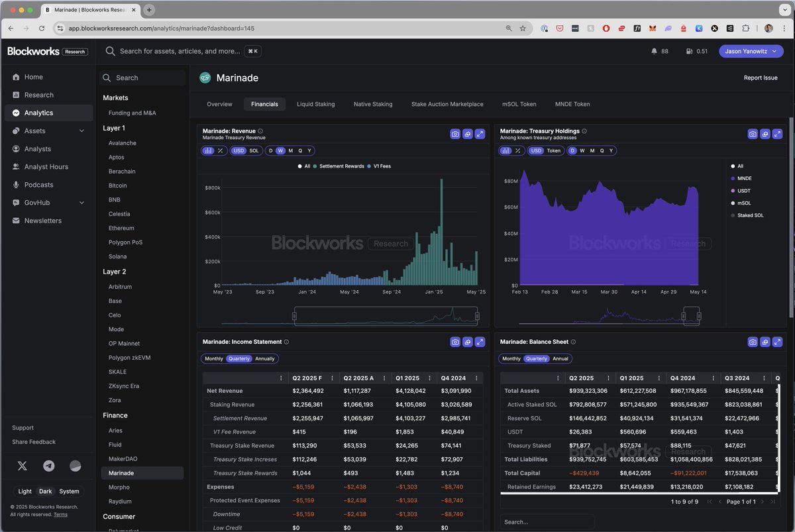Click the Balance Sheet table Search box
The width and height of the screenshot is (795, 532).
[x=547, y=522]
